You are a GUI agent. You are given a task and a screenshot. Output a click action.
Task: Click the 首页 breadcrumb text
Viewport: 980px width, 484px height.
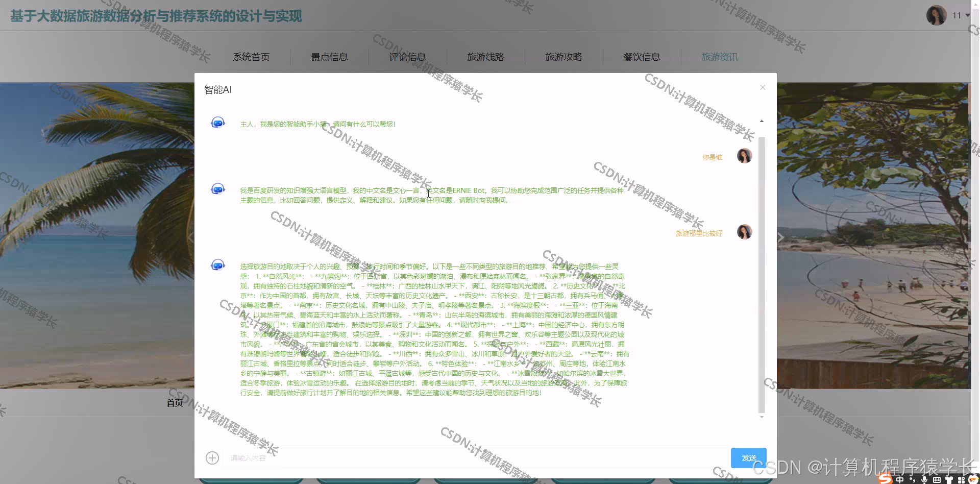pos(175,403)
